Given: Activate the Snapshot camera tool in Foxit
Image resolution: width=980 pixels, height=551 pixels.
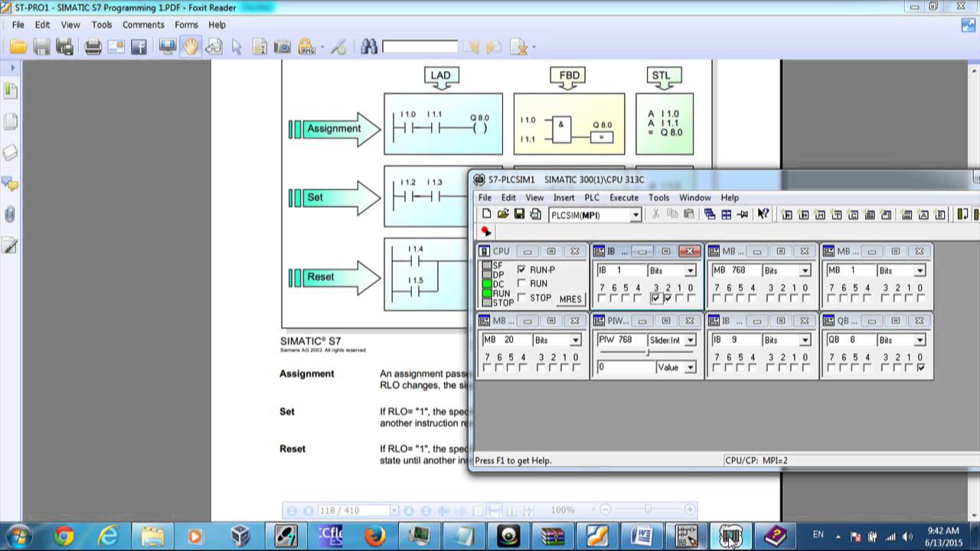Looking at the screenshot, I should tap(283, 47).
